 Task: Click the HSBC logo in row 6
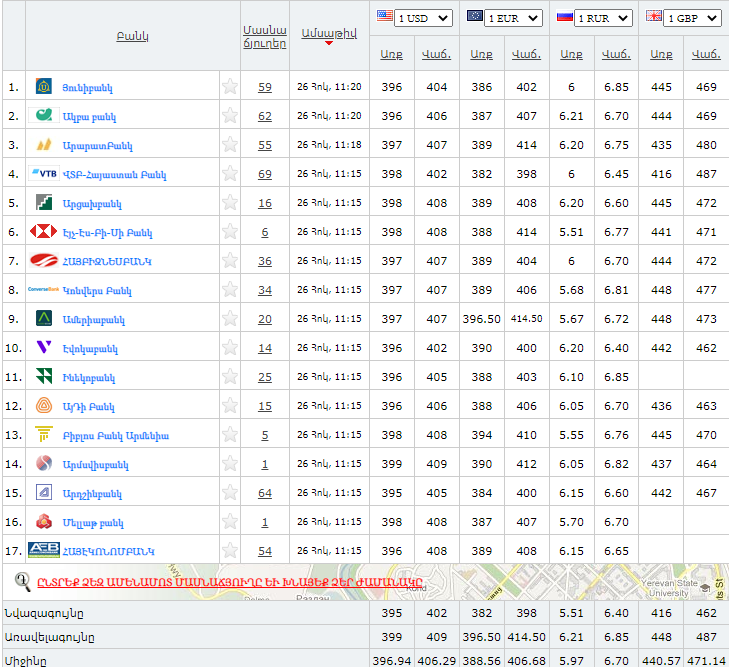tap(44, 231)
